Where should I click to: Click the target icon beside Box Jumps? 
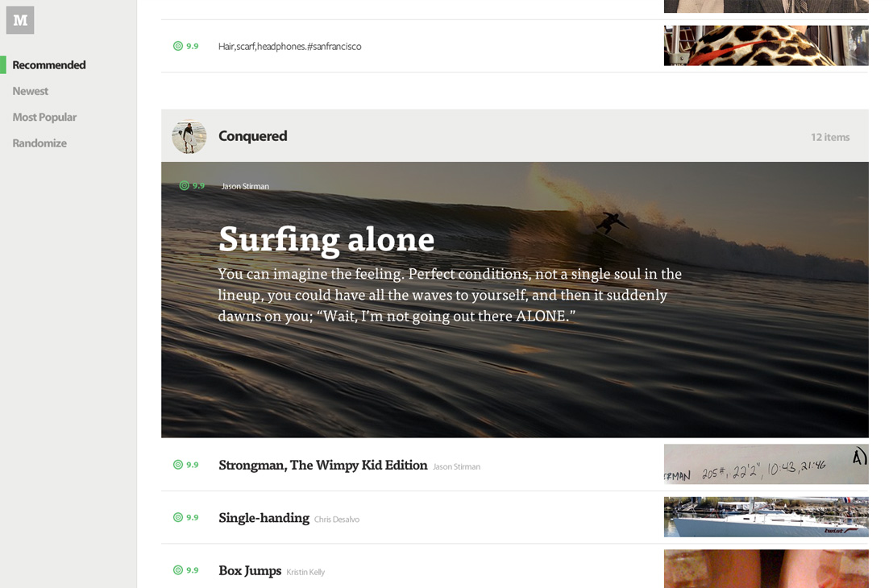pyautogui.click(x=177, y=570)
